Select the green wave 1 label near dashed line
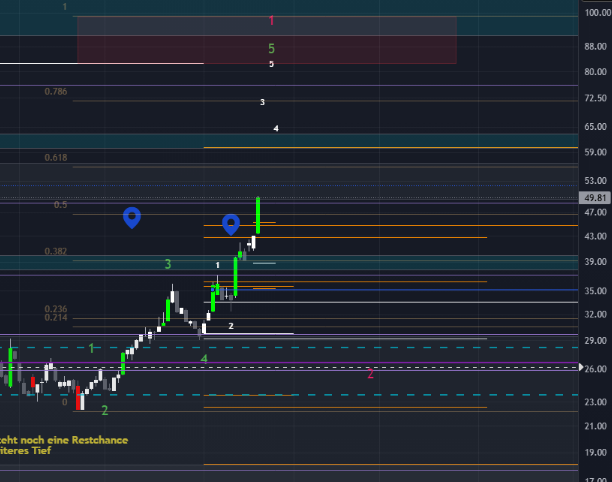 (91, 348)
